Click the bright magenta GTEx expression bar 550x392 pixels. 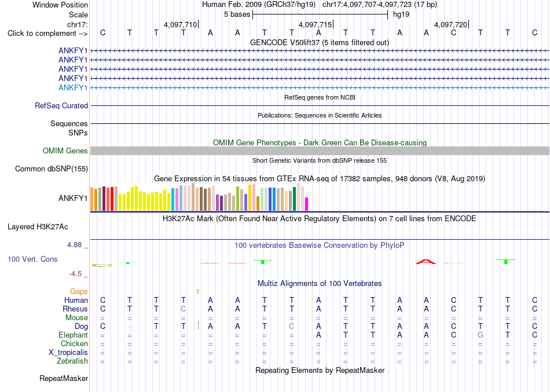306,204
